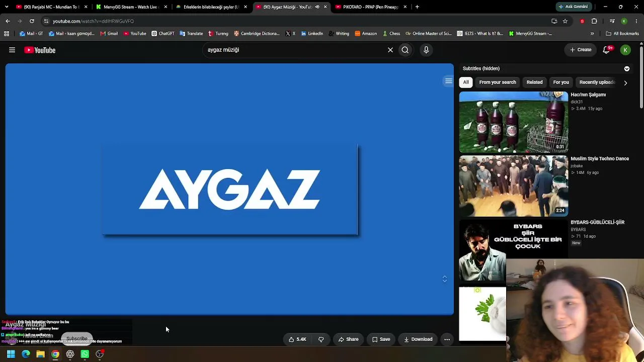This screenshot has width=644, height=362.
Task: Open the Translate bookmark
Action: coord(191,34)
